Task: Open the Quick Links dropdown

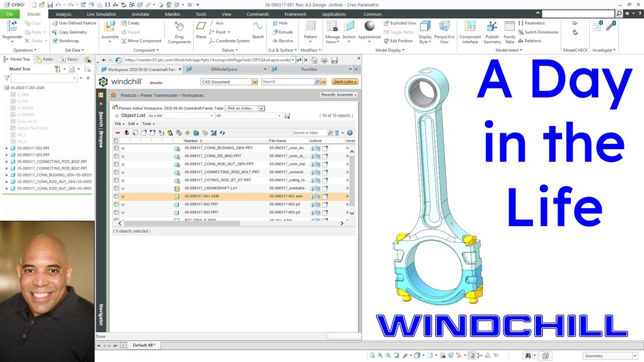Action: tap(345, 81)
